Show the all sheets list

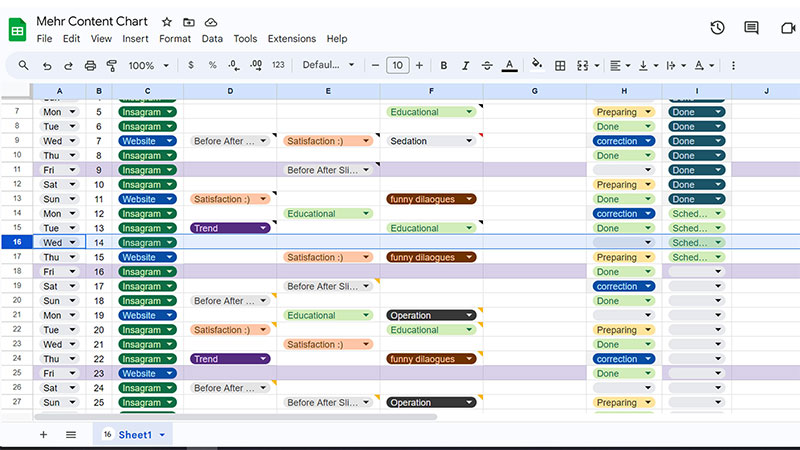(71, 435)
